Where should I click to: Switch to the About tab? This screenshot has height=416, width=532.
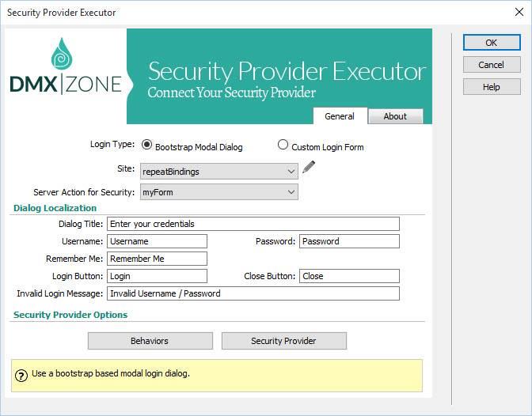(x=395, y=116)
